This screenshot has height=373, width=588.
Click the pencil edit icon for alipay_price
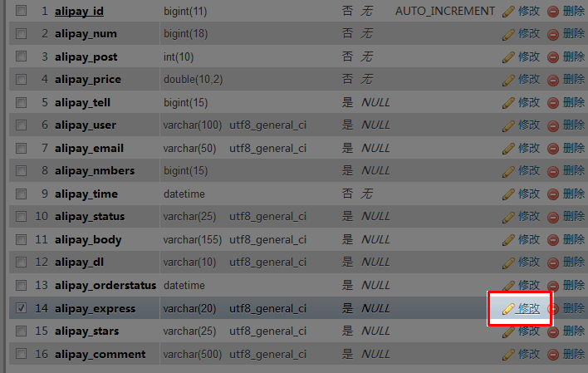click(x=508, y=80)
